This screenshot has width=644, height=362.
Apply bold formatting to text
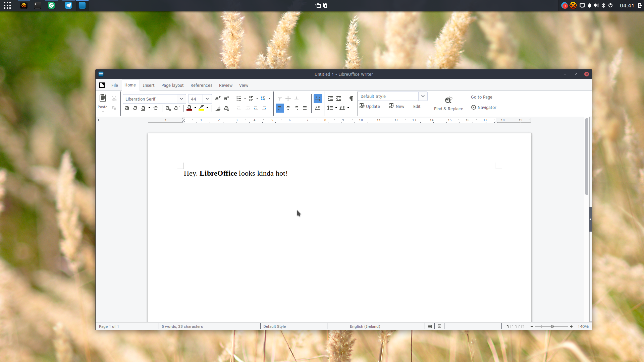click(127, 108)
